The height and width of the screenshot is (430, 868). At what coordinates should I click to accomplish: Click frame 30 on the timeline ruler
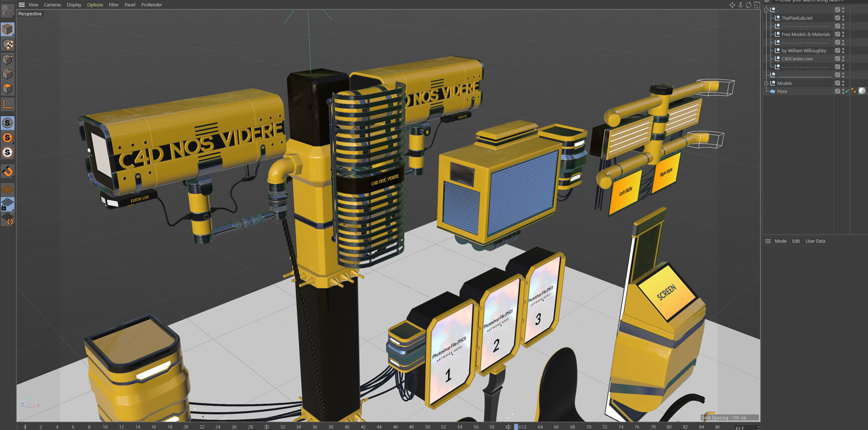click(x=266, y=427)
